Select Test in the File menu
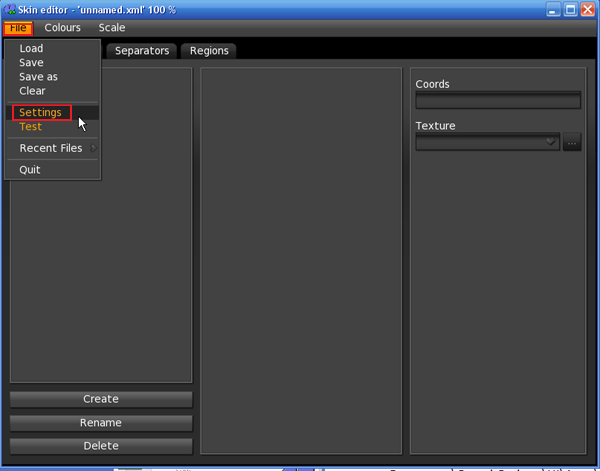The height and width of the screenshot is (471, 600). pos(52,127)
